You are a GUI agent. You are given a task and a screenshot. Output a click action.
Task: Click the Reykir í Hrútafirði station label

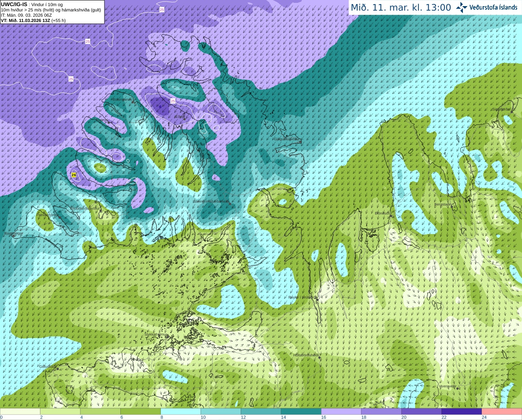(x=303, y=297)
